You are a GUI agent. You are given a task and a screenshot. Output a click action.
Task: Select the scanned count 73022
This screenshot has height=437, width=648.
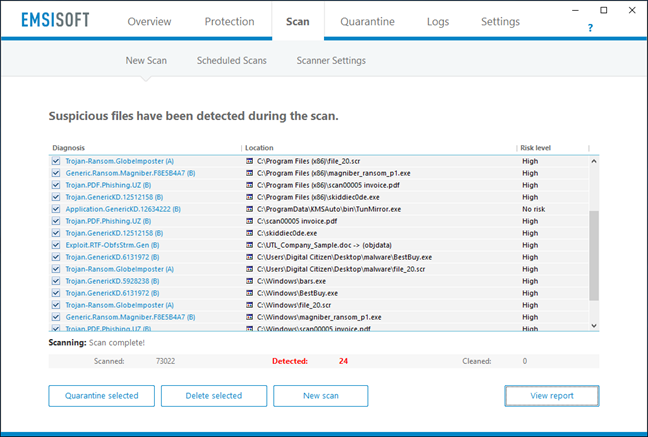coord(165,361)
